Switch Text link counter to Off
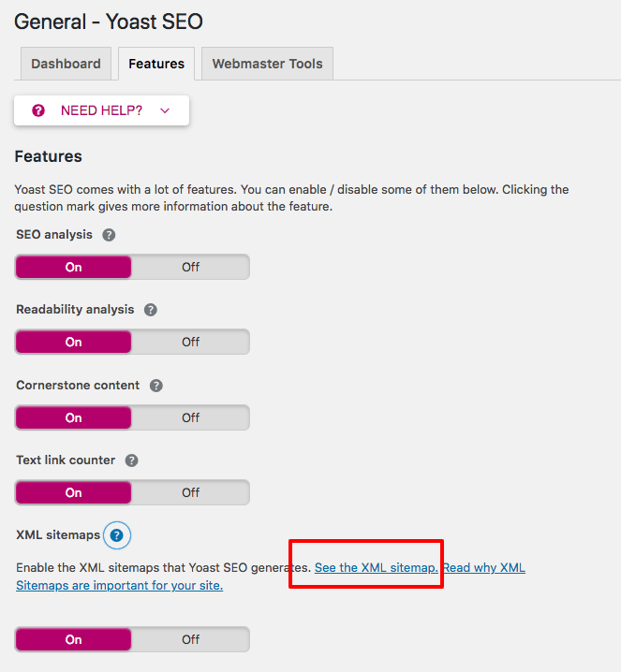621x672 pixels. 190,493
